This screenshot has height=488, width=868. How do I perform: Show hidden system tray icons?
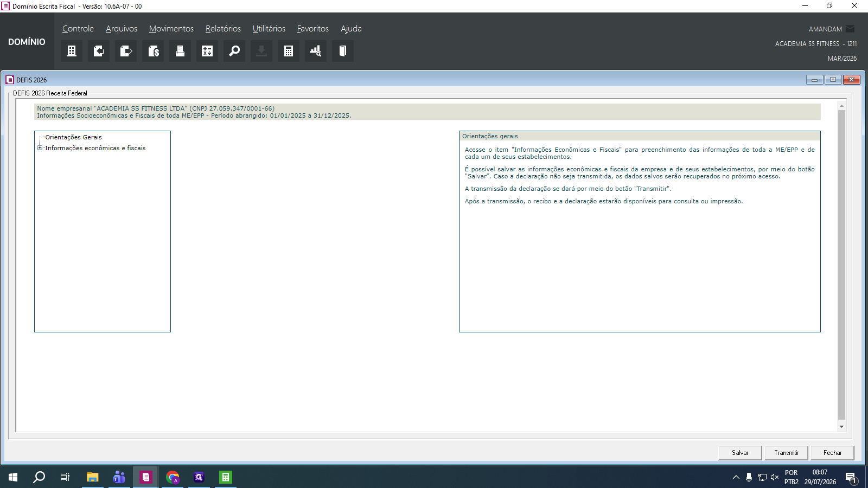pyautogui.click(x=736, y=477)
